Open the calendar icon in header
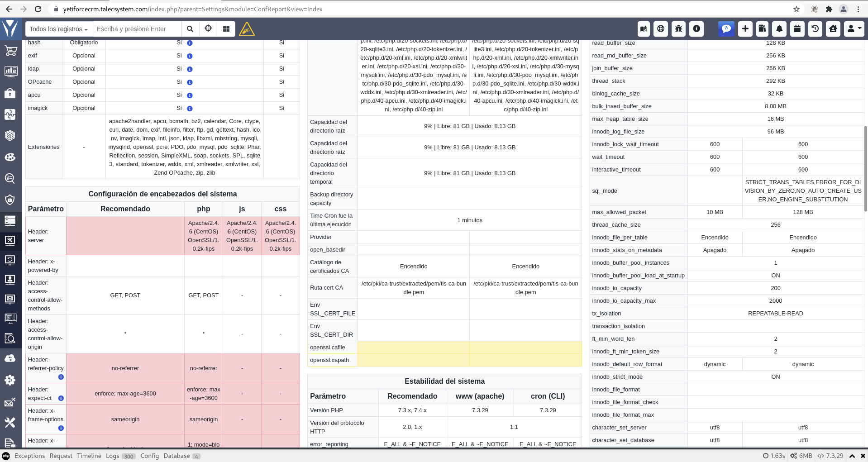 point(797,29)
